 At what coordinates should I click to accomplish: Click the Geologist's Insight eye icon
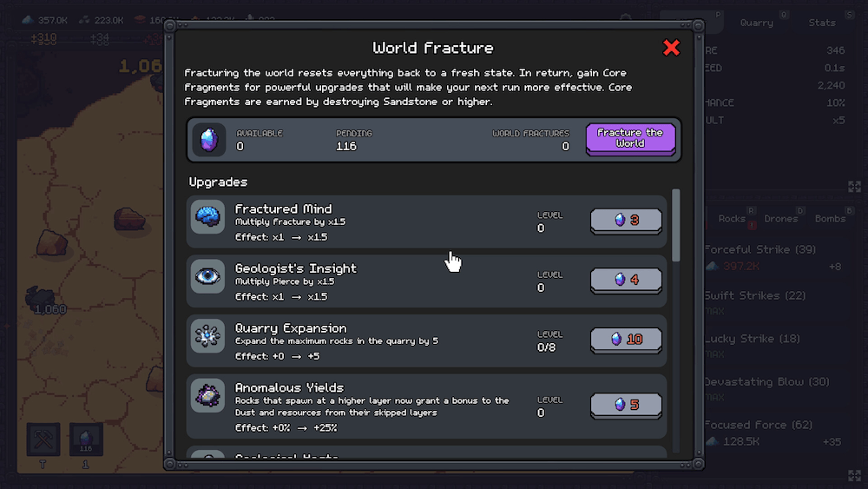pyautogui.click(x=208, y=276)
